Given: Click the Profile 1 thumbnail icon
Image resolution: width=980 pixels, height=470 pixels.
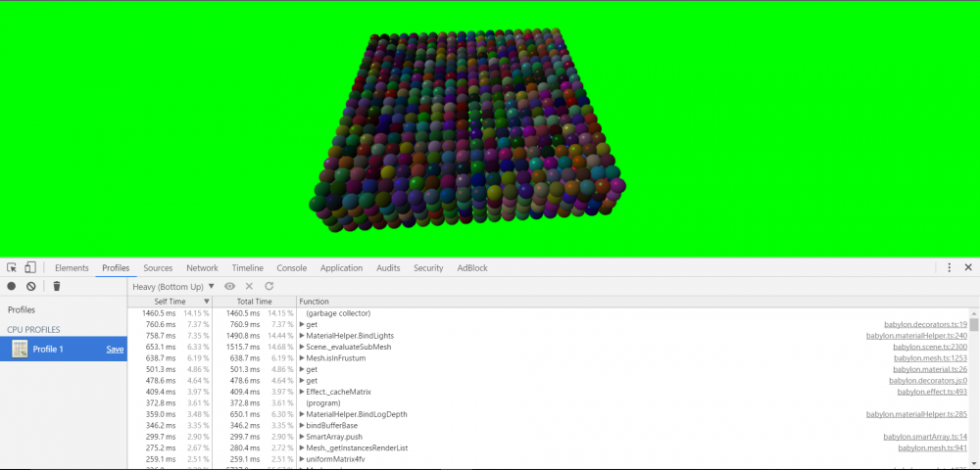Looking at the screenshot, I should tap(20, 349).
